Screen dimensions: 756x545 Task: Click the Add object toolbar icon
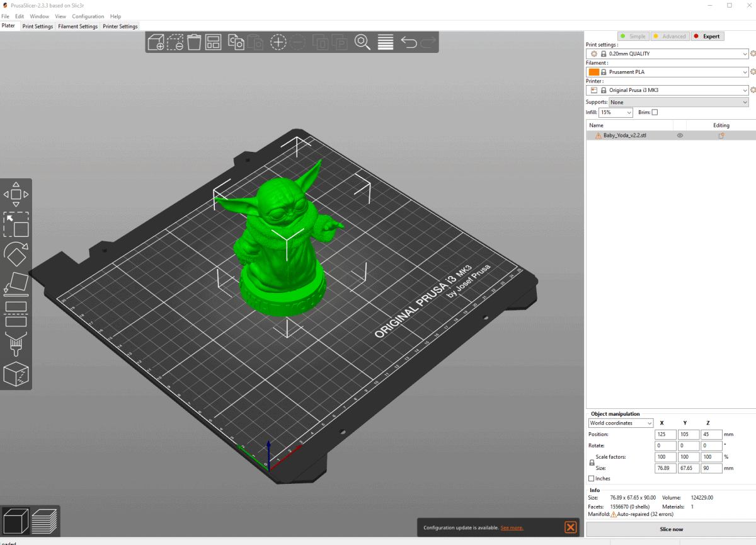point(156,42)
